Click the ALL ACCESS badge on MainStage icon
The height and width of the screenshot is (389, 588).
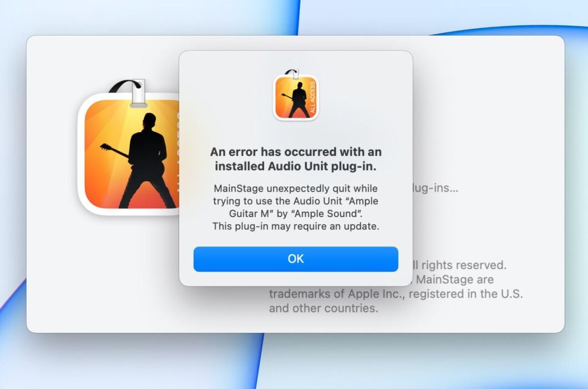[314, 97]
